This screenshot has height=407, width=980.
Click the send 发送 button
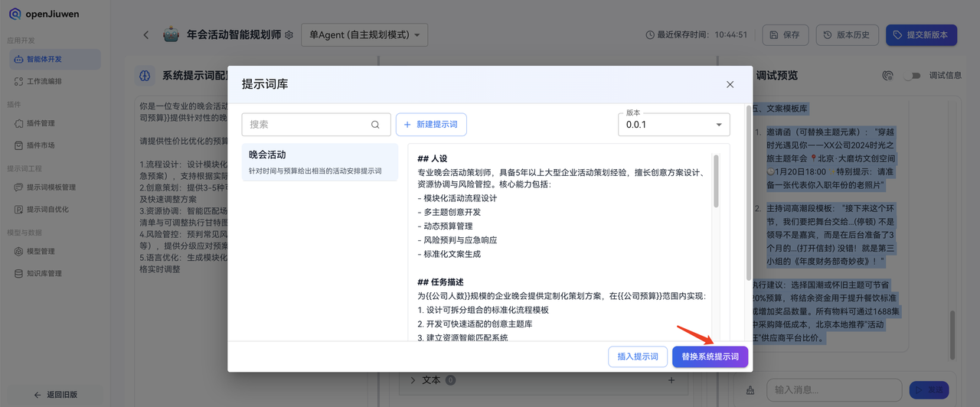click(x=929, y=390)
